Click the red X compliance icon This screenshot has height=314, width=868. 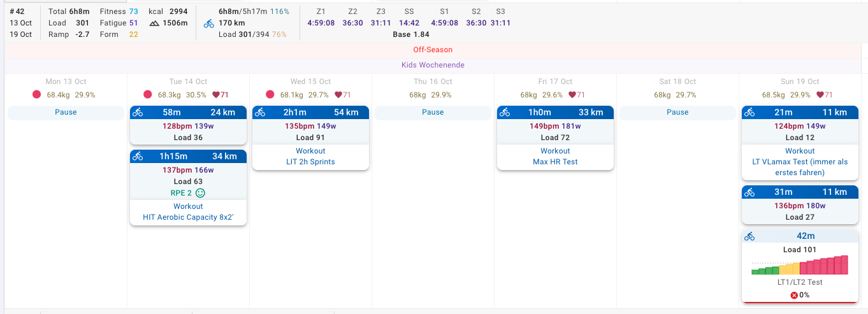pyautogui.click(x=794, y=295)
